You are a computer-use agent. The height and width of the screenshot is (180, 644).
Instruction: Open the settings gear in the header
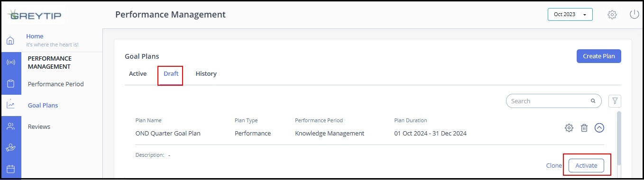(x=612, y=15)
